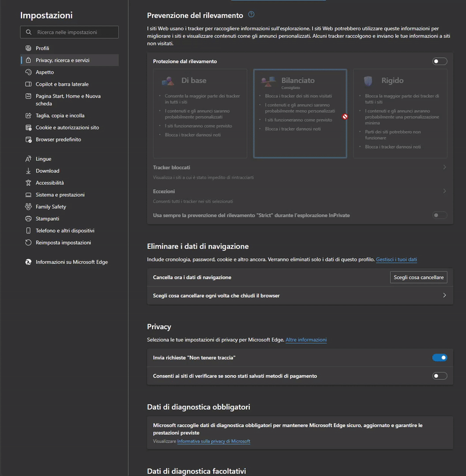Click the Family Safety icon
Screen dimensions: 466x476
click(28, 206)
